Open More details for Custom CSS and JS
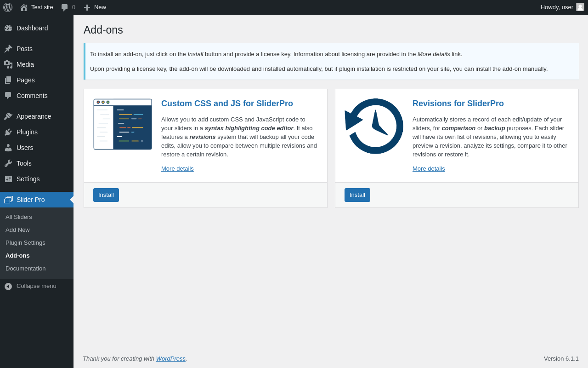588x368 pixels. pos(177,169)
